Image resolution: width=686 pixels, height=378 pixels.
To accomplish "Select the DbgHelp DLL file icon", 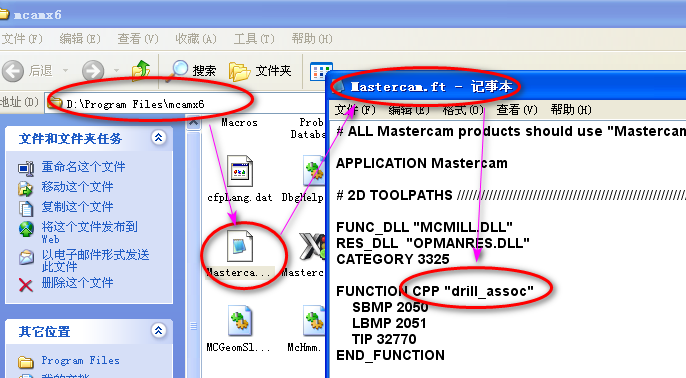I will pos(313,171).
